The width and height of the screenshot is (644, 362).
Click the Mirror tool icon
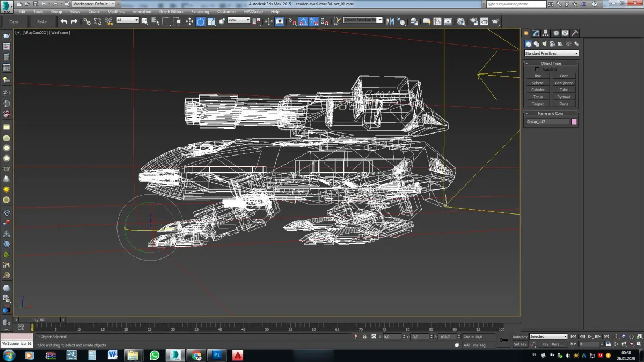point(390,21)
